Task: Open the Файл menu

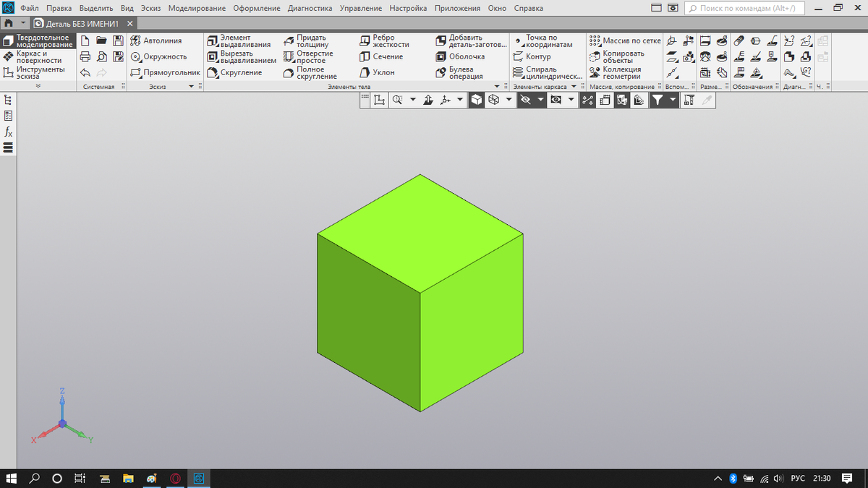Action: pyautogui.click(x=30, y=9)
